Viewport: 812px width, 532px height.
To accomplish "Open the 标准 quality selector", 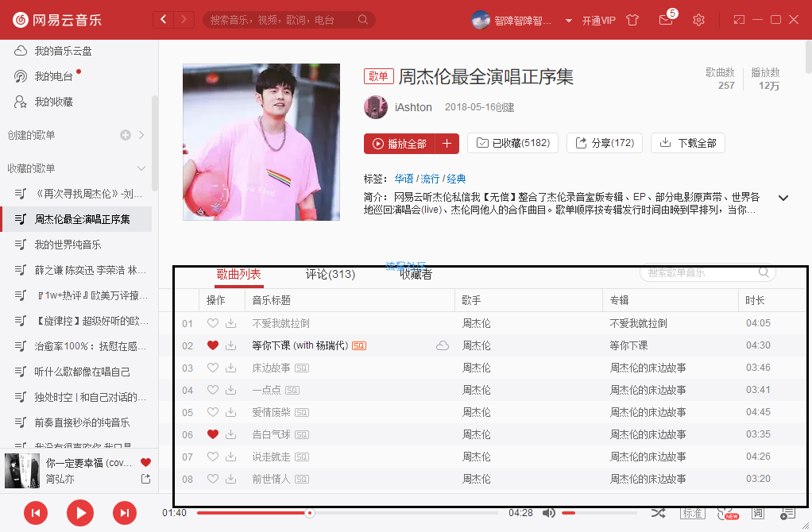I will [692, 513].
